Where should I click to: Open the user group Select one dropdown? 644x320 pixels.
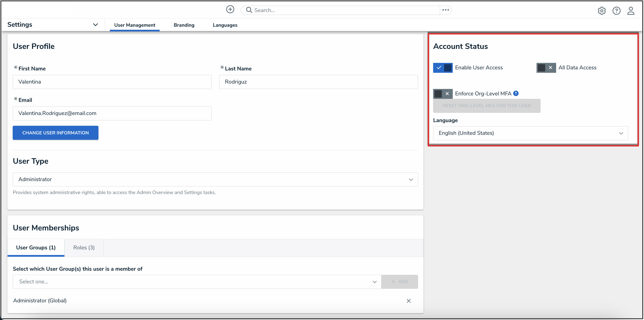pyautogui.click(x=197, y=282)
